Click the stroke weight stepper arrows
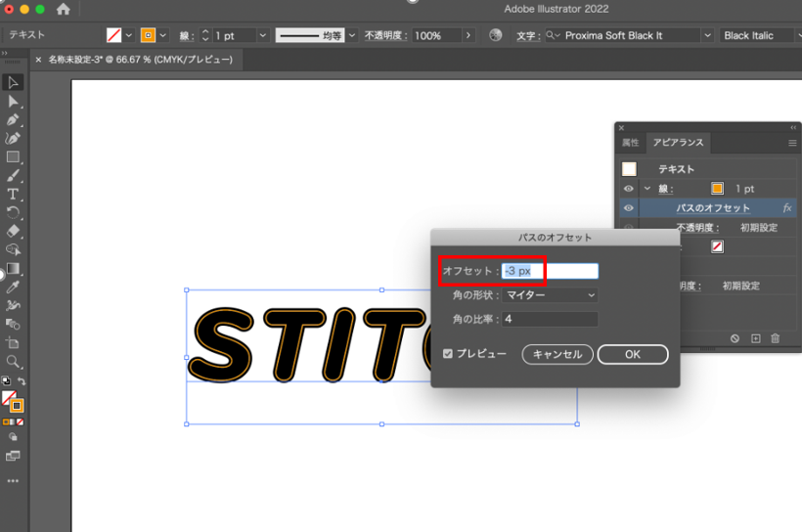The image size is (802, 532). tap(205, 35)
